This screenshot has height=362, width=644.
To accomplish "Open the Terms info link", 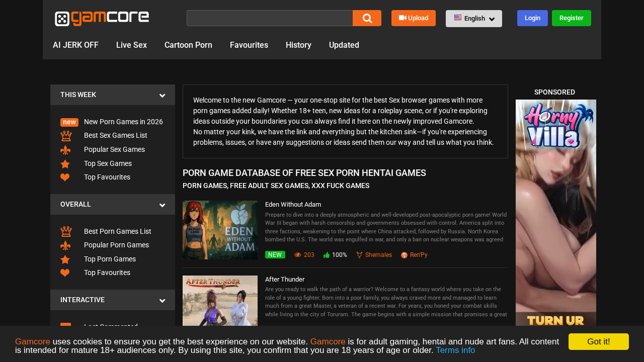I will pyautogui.click(x=455, y=350).
